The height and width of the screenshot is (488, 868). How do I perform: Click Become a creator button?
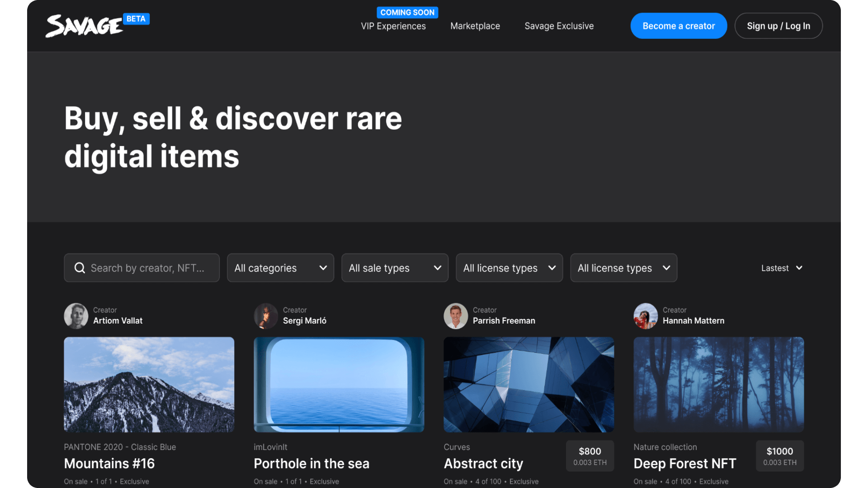point(679,26)
